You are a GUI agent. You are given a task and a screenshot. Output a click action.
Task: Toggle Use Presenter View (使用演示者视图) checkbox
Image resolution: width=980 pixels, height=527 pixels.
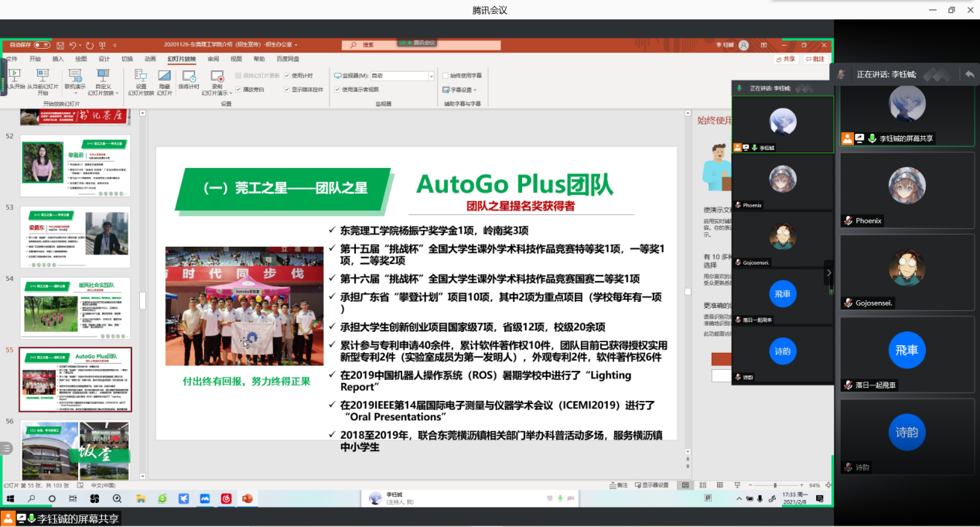pos(337,89)
